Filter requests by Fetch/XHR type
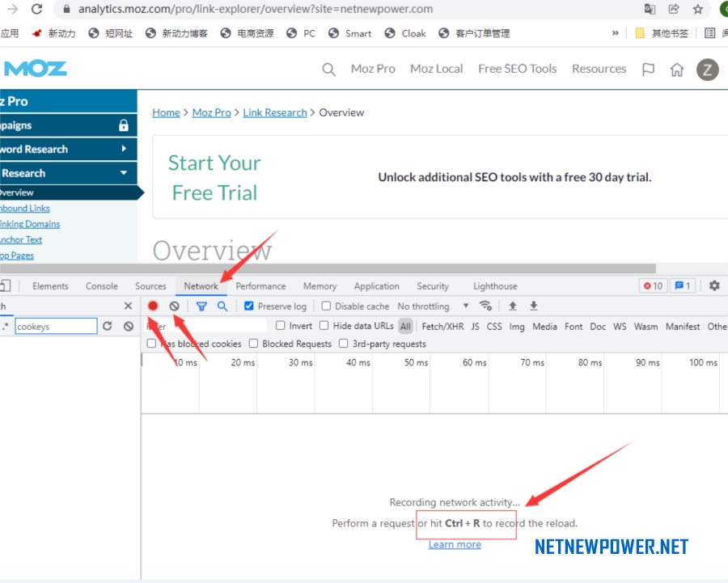This screenshot has width=728, height=583. tap(442, 327)
